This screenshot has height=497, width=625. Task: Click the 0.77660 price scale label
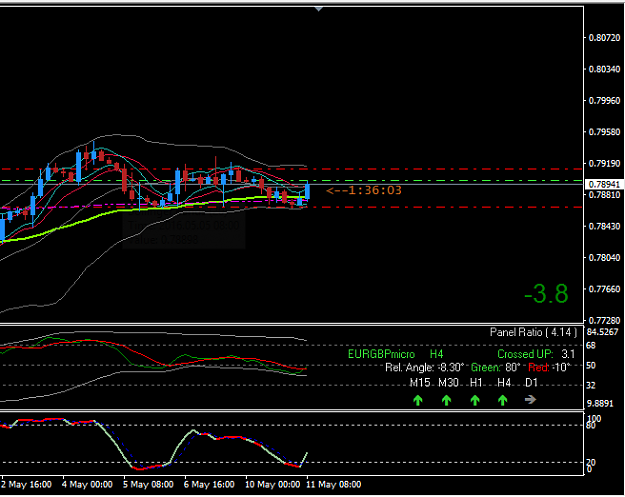coord(605,289)
